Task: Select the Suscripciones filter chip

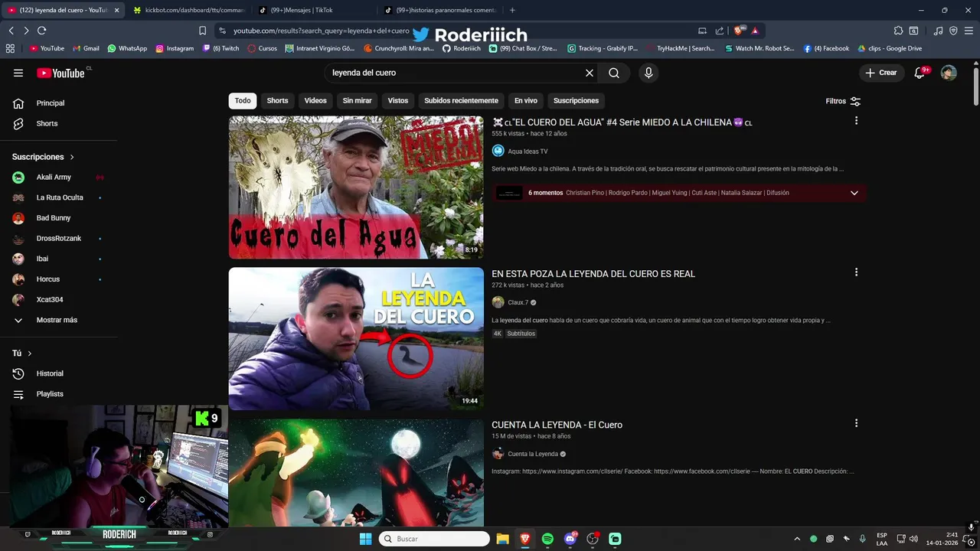Action: (576, 100)
